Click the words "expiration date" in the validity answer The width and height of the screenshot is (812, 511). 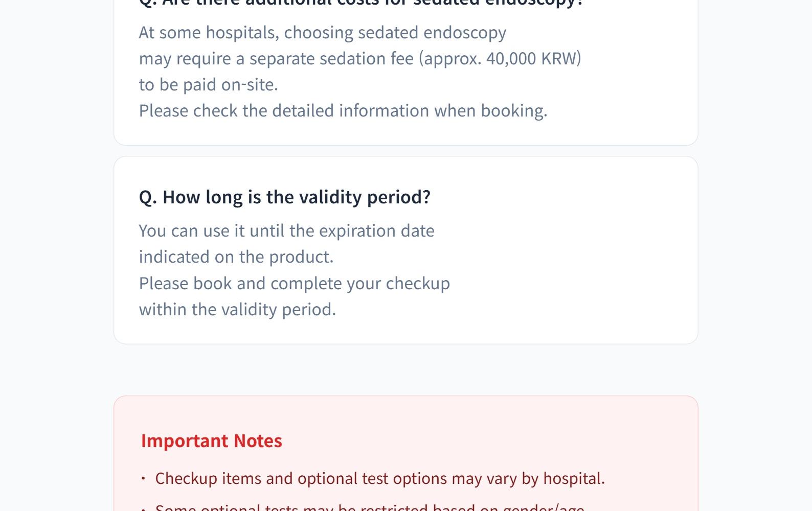(x=377, y=231)
